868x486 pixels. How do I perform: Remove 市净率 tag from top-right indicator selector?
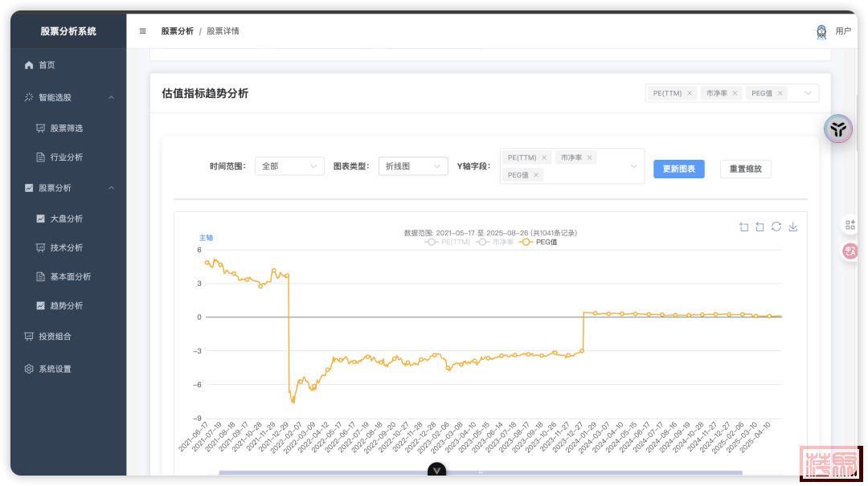tap(735, 93)
